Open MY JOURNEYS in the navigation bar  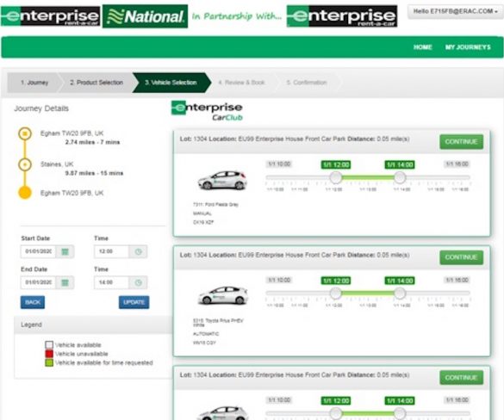(468, 47)
